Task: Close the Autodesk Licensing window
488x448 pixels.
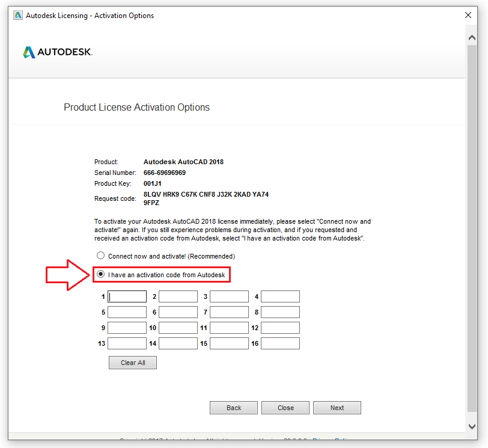Action: click(x=468, y=15)
